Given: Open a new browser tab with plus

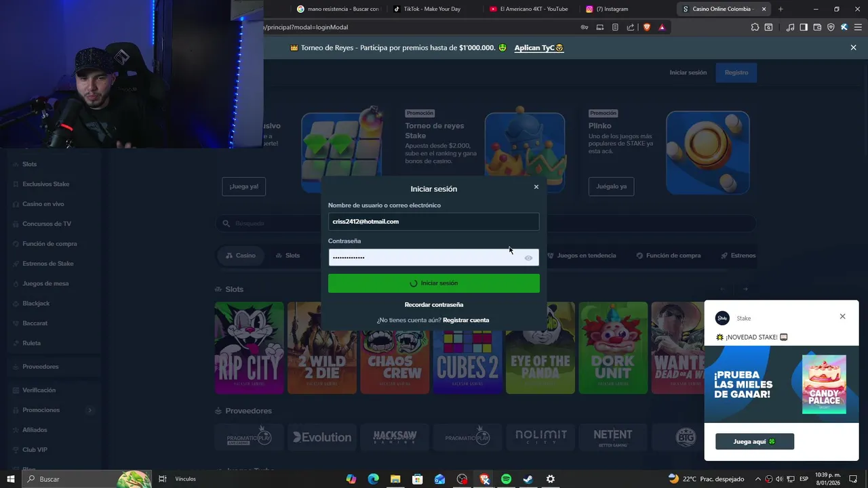Looking at the screenshot, I should [781, 9].
